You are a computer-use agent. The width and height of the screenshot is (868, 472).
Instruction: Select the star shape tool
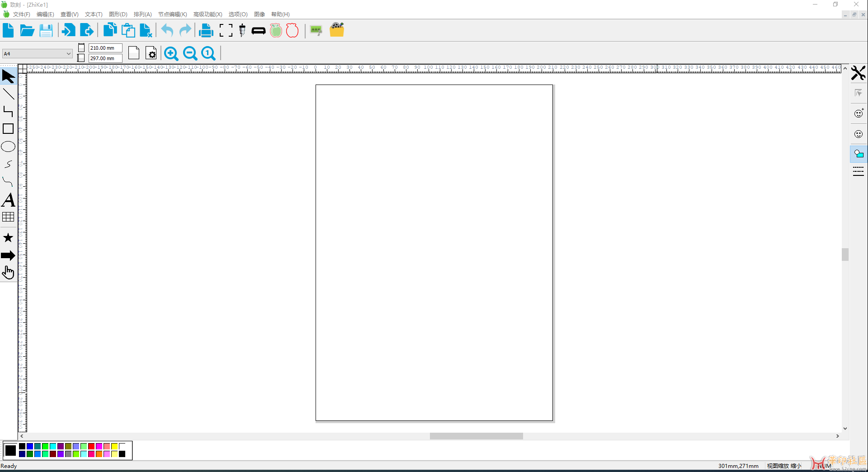click(8, 238)
